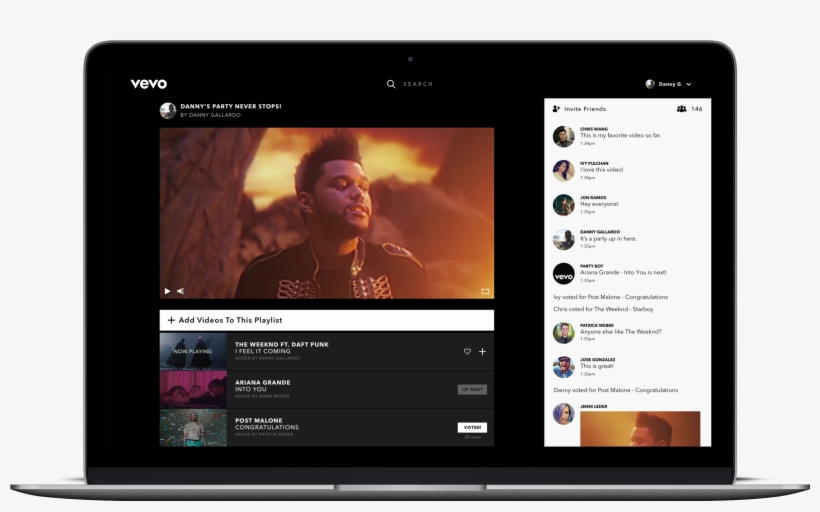Click Danny Gallardo chat avatar
This screenshot has height=512, width=820.
564,240
